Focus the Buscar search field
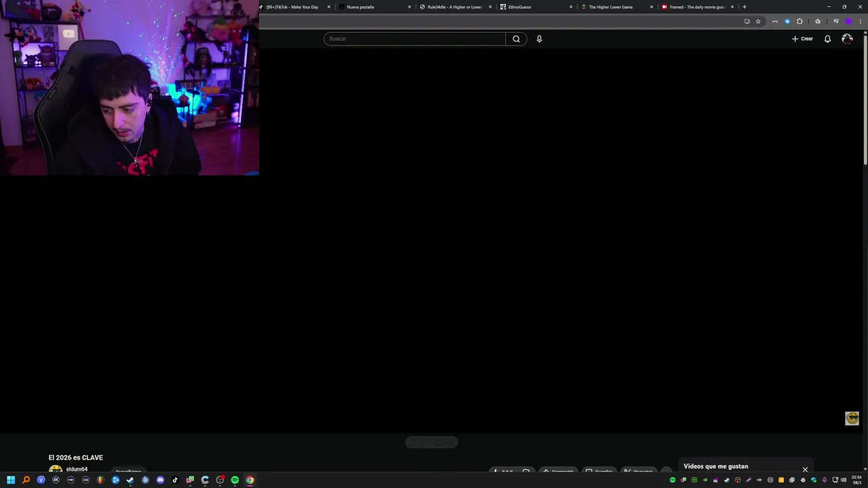Viewport: 868px width, 488px height. [414, 39]
